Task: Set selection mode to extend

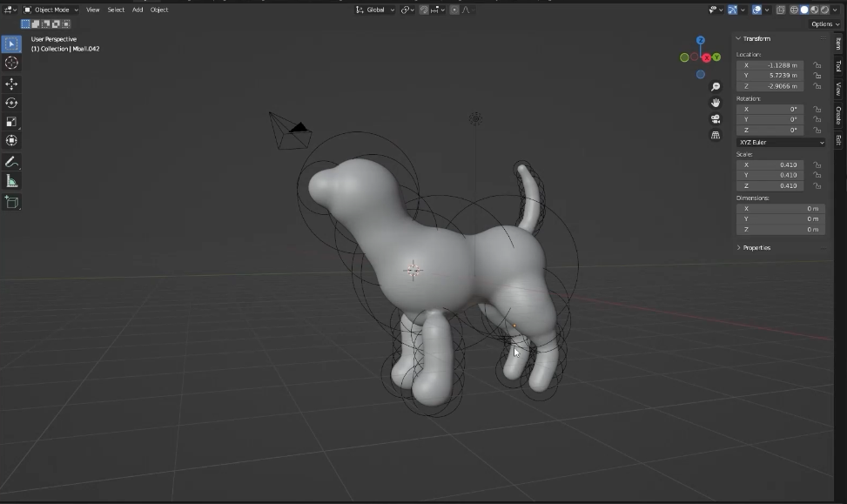Action: (x=35, y=24)
